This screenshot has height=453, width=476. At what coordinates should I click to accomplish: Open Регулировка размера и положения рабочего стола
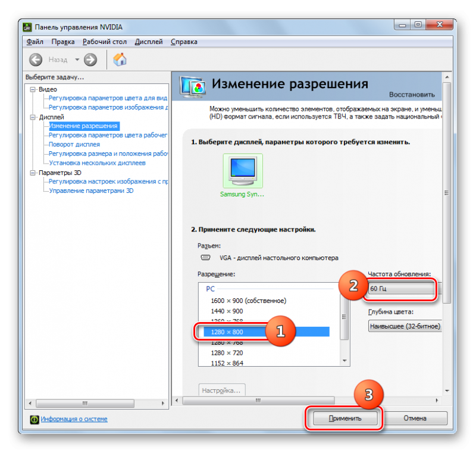coord(108,154)
